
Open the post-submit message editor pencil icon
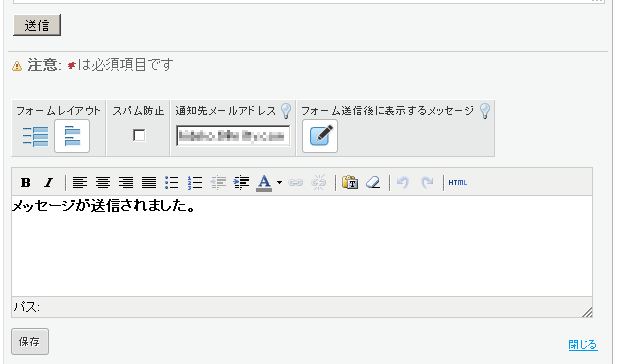[x=320, y=136]
